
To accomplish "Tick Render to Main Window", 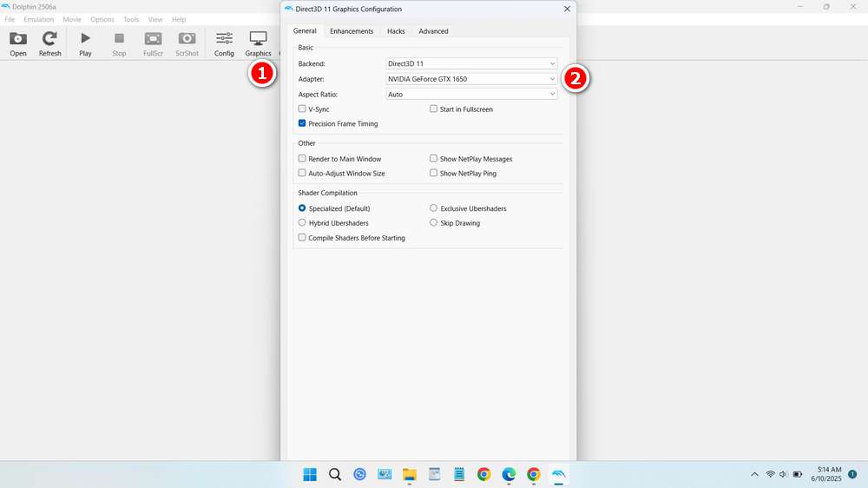I will click(302, 158).
